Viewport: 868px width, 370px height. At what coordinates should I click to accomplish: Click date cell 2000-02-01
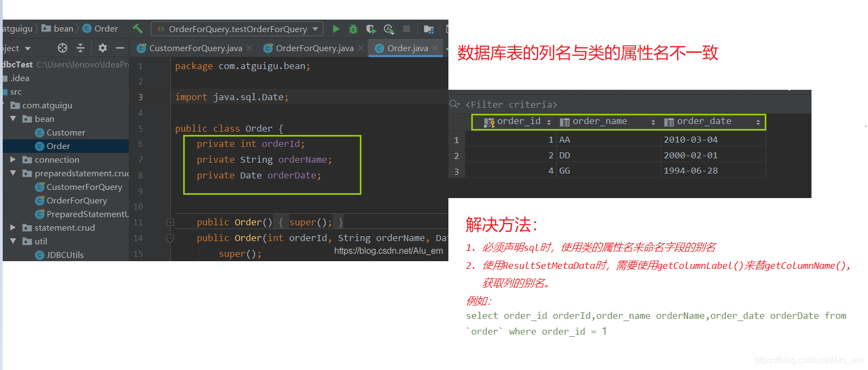click(690, 156)
